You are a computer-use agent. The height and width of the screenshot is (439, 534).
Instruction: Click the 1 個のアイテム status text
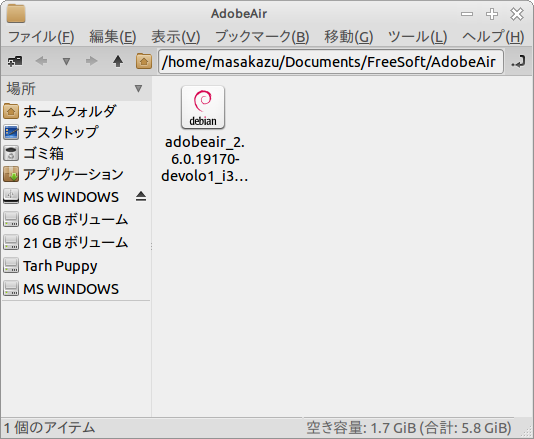pyautogui.click(x=49, y=428)
